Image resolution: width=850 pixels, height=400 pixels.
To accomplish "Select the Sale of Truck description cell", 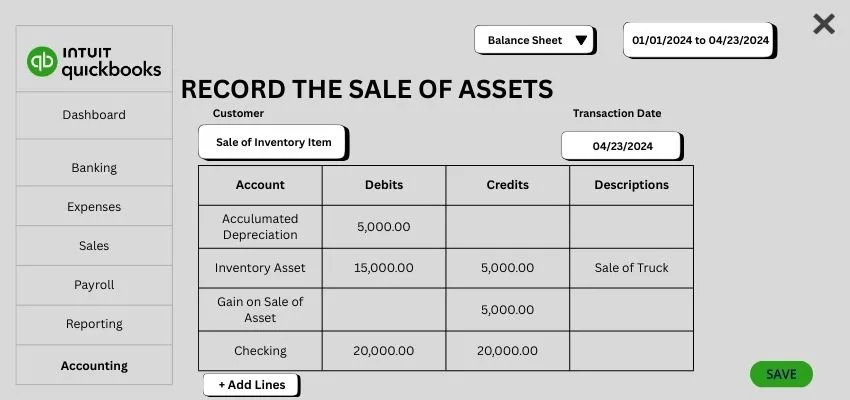I will [631, 268].
